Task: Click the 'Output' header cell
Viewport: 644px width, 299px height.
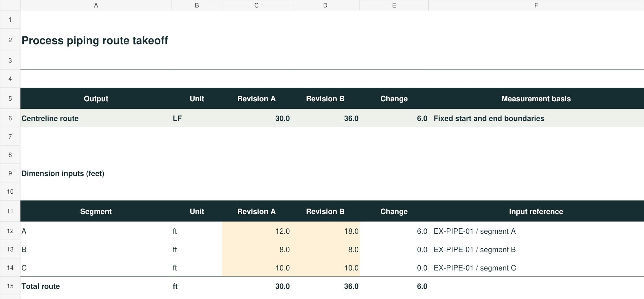Action: pyautogui.click(x=96, y=99)
